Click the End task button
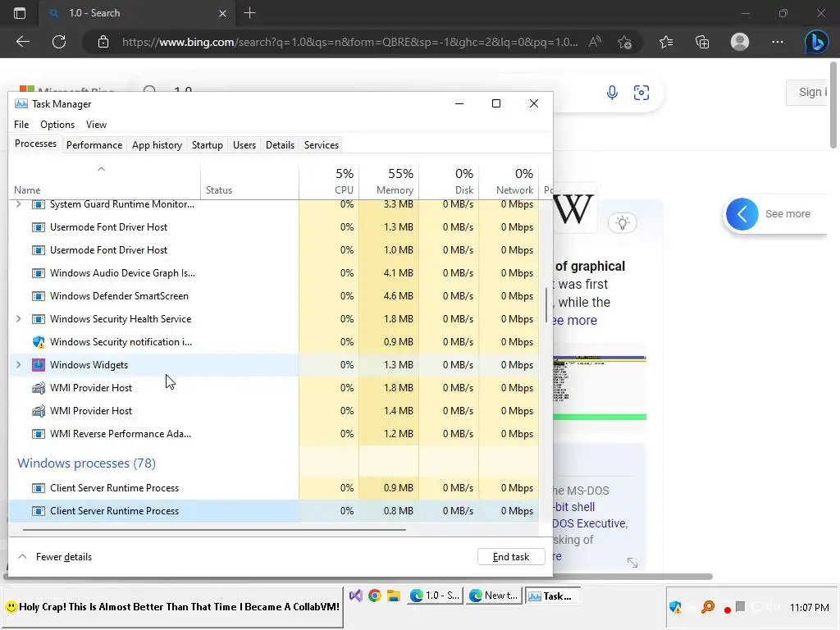Viewport: 840px width, 630px height. 511,557
